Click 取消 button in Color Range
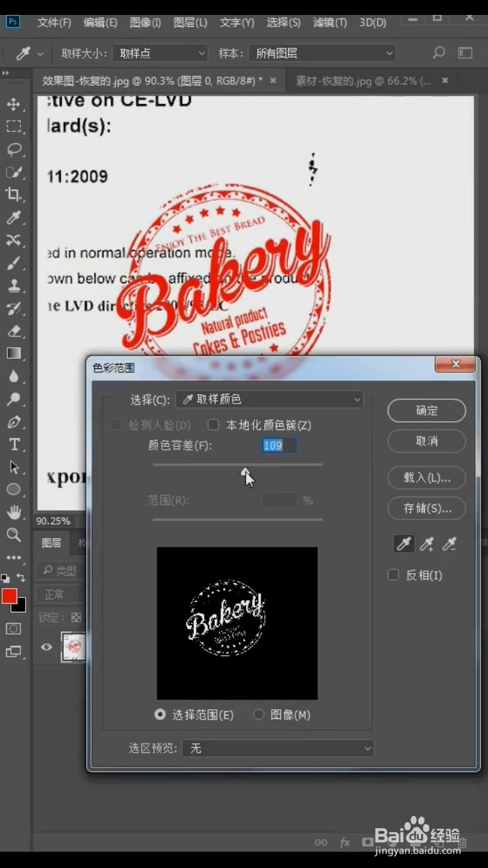This screenshot has width=488, height=868. point(427,441)
